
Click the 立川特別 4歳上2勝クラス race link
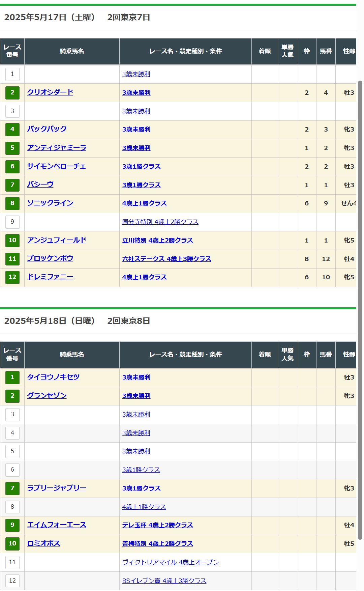157,241
